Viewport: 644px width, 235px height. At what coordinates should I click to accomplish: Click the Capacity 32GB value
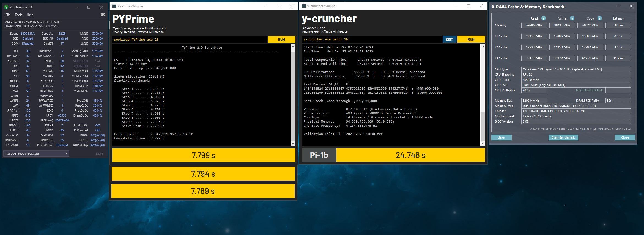pos(62,34)
